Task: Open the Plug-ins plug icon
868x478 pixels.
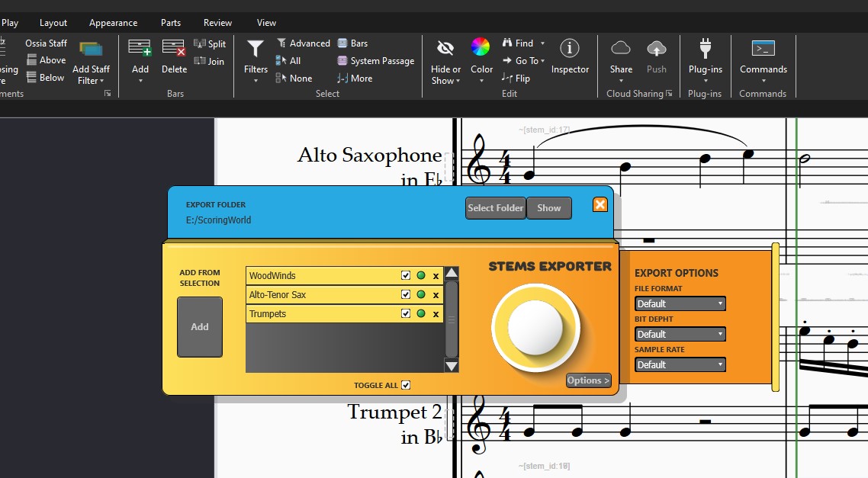Action: (705, 49)
